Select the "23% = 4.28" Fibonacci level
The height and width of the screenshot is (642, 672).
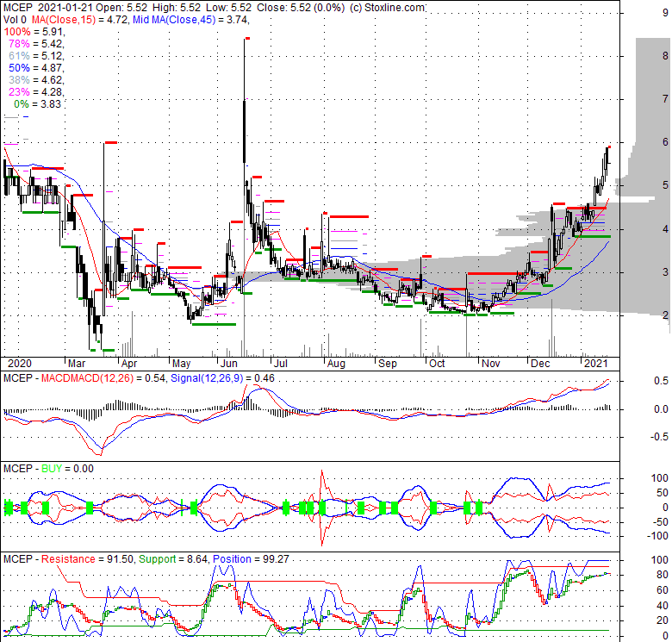(36, 91)
